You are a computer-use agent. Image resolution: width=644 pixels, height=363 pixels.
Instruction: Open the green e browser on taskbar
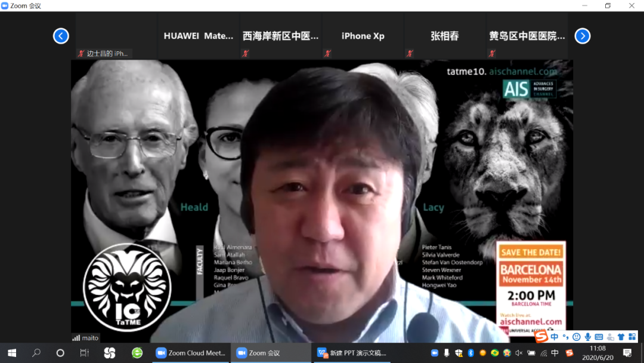[137, 353]
